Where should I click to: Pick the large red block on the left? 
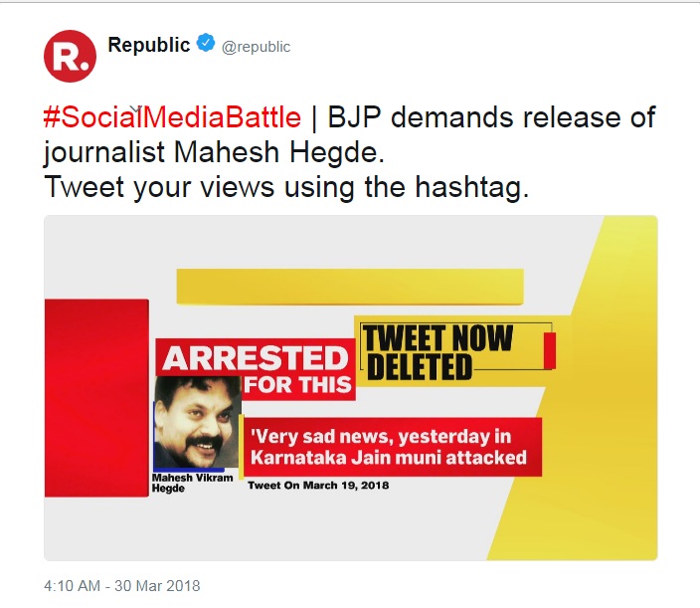coord(96,398)
